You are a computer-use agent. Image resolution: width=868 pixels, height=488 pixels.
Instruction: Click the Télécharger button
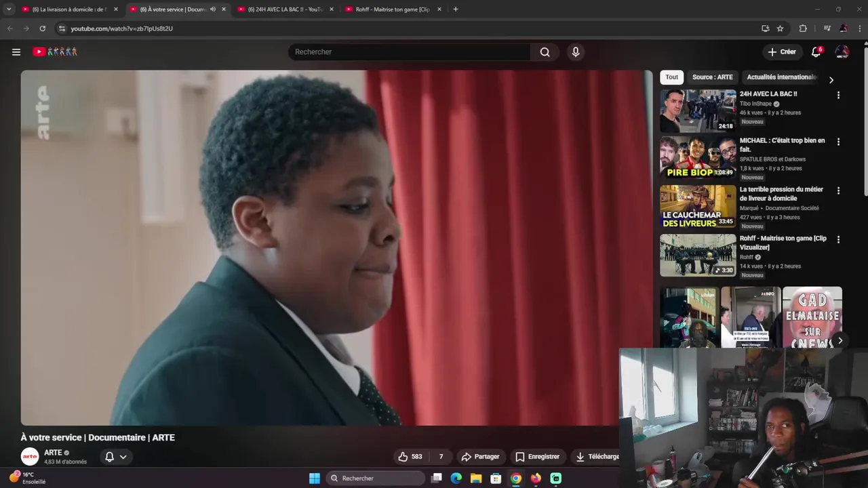[x=597, y=457]
